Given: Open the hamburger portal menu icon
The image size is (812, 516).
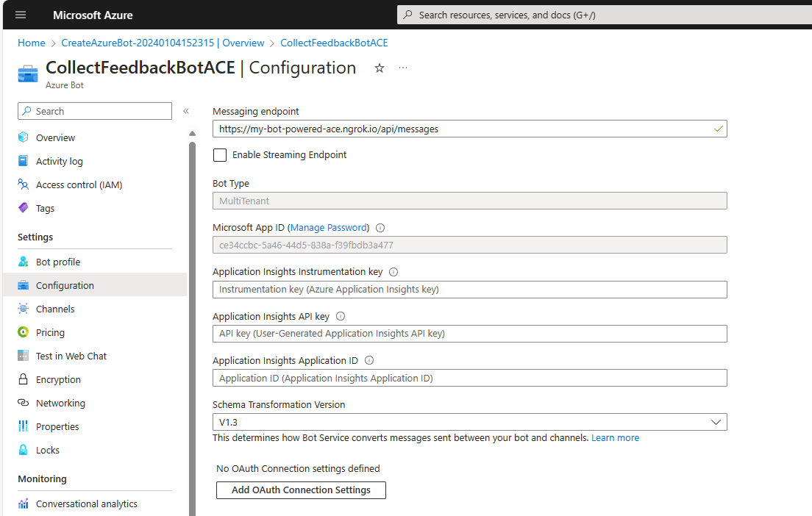Looking at the screenshot, I should pyautogui.click(x=20, y=15).
